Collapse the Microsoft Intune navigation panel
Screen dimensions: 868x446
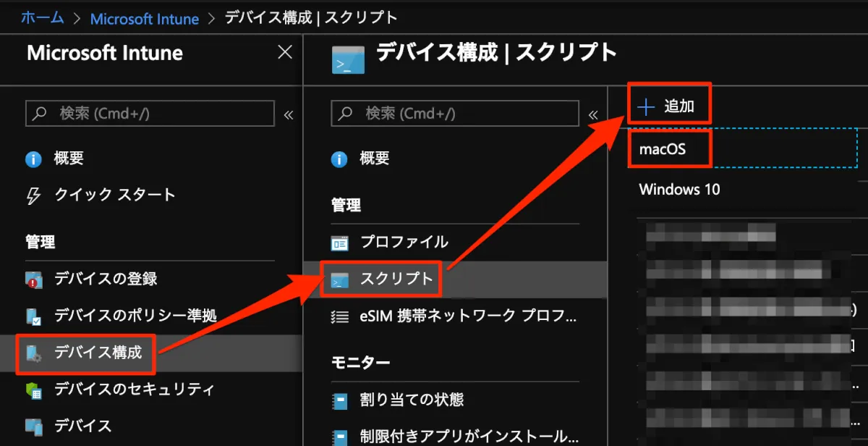[x=289, y=114]
